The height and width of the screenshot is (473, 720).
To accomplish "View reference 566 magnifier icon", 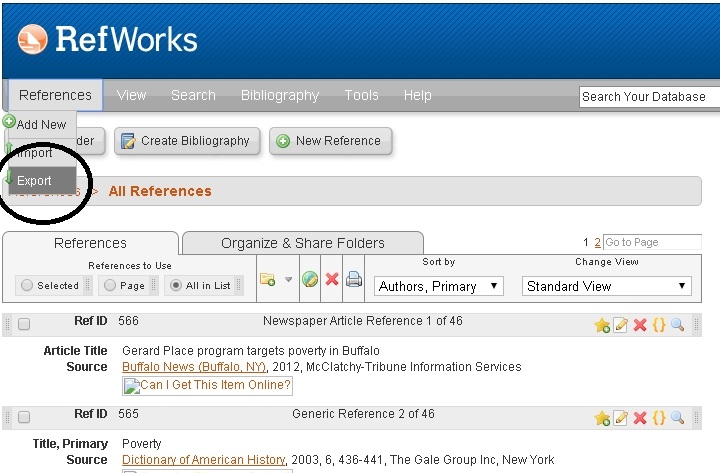I will point(678,325).
